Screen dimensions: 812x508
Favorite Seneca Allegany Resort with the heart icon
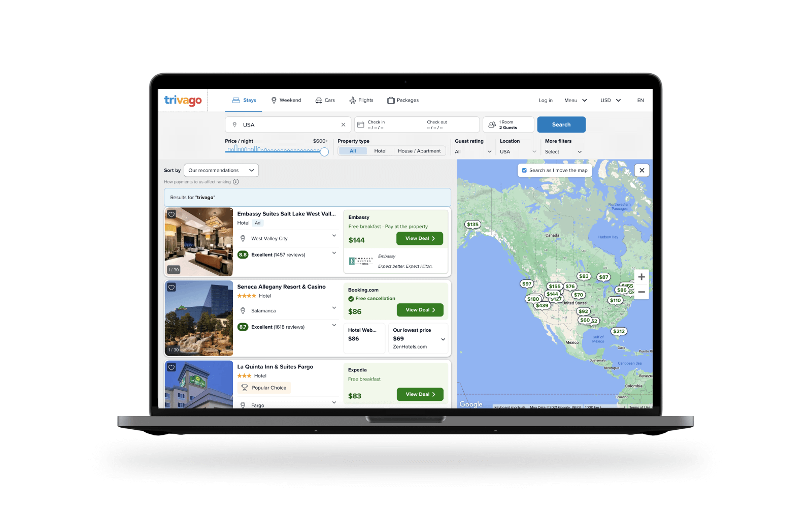[x=172, y=288]
